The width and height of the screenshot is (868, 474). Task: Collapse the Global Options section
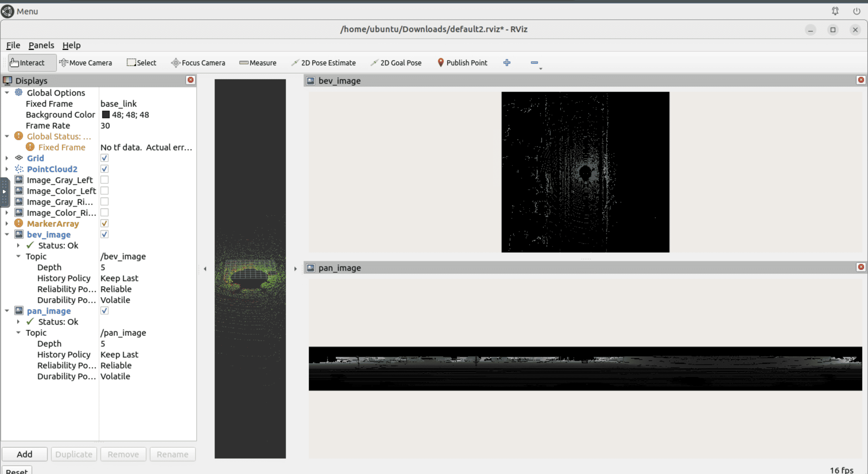tap(7, 92)
